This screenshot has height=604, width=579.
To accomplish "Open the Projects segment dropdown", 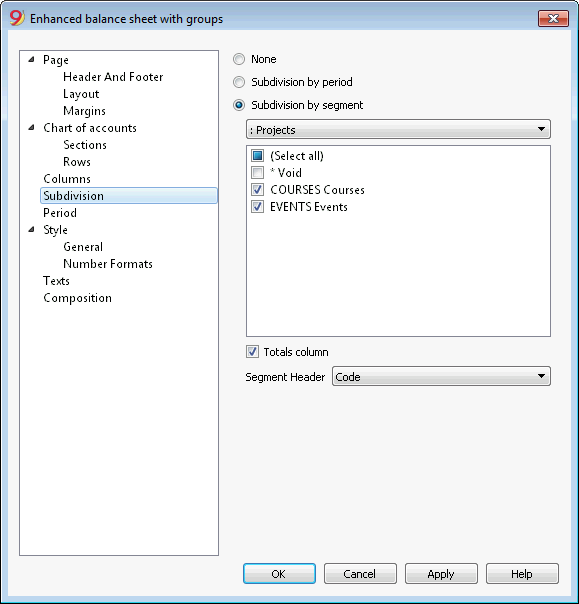I will (x=398, y=129).
